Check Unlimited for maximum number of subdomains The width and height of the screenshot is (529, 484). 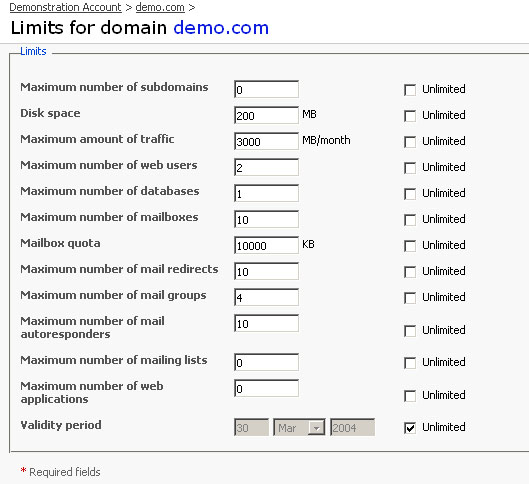point(410,90)
